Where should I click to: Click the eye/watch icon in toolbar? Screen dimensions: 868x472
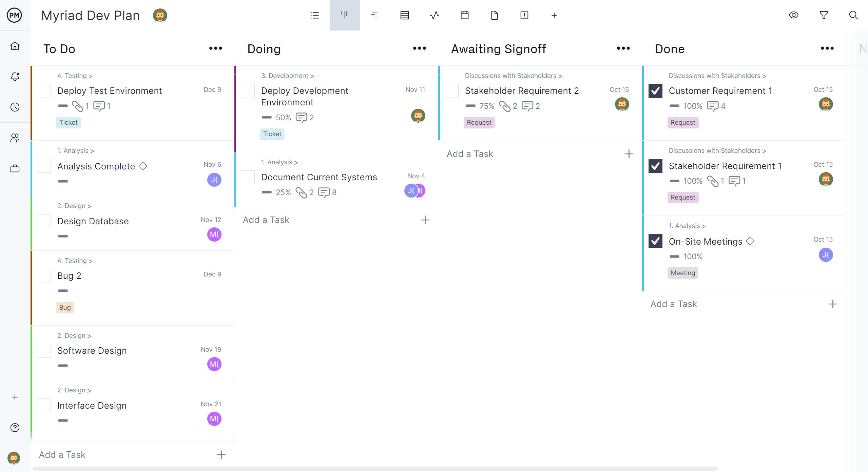pos(793,15)
